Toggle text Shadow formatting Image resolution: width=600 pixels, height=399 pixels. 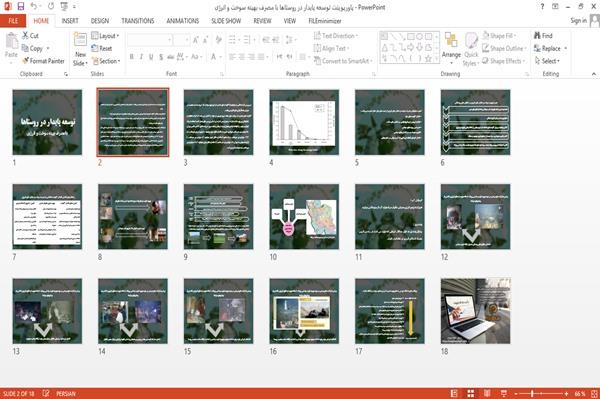coord(161,57)
